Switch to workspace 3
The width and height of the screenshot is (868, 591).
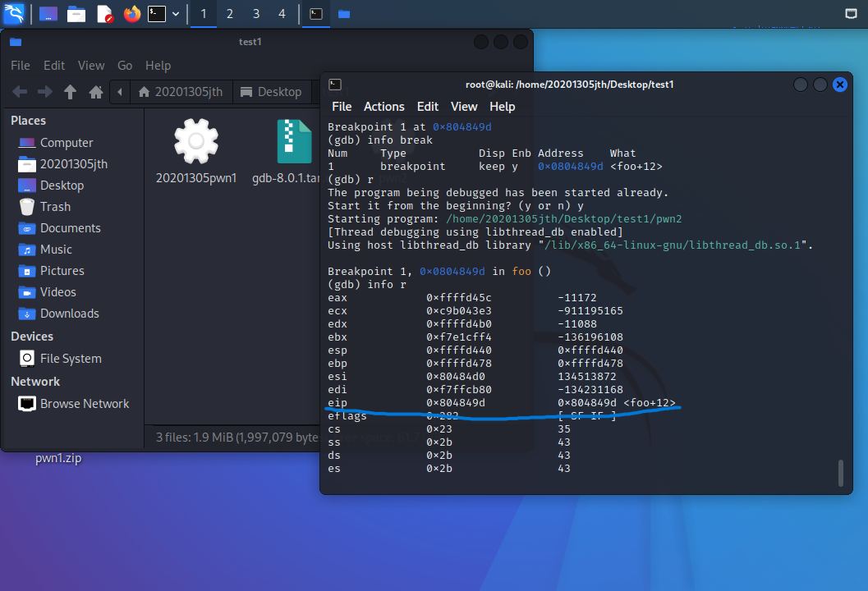pyautogui.click(x=255, y=14)
